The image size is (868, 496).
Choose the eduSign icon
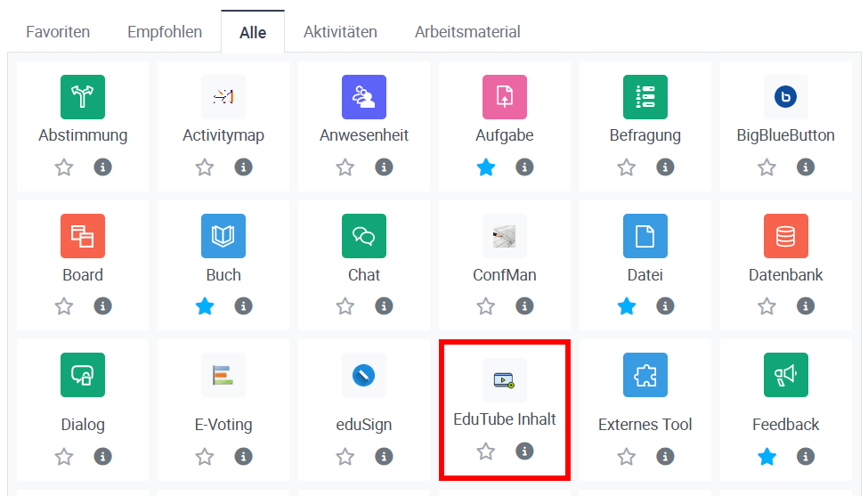point(364,375)
